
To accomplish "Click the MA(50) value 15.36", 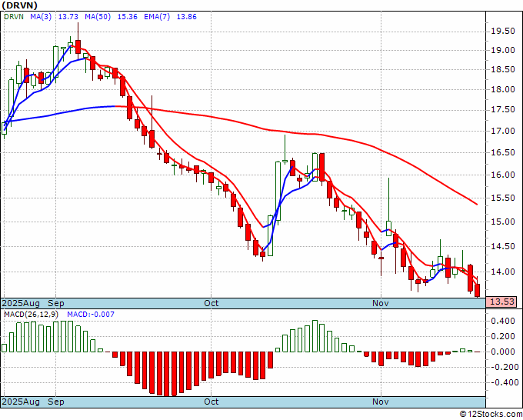I will [x=128, y=17].
